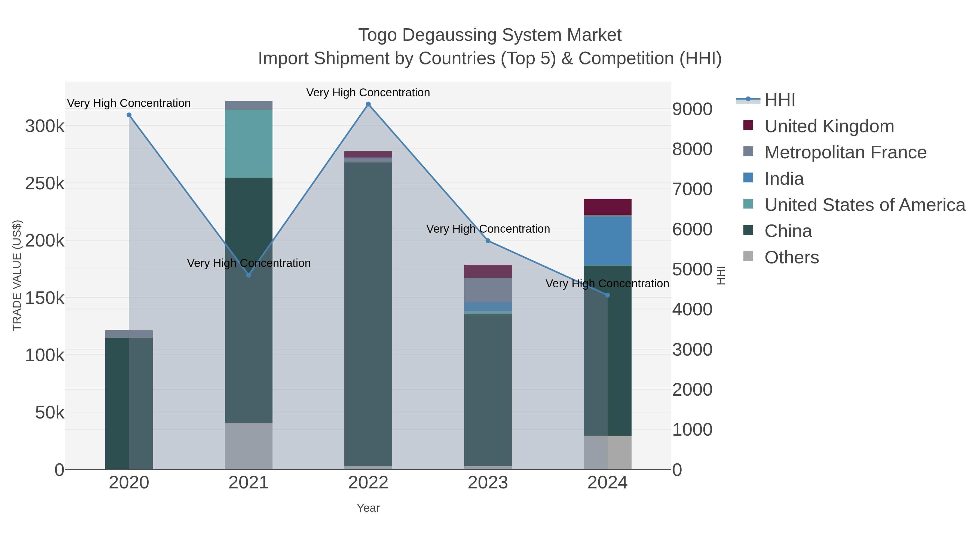This screenshot has width=980, height=551.
Task: Select the 2023 HHI data point
Action: coord(488,241)
